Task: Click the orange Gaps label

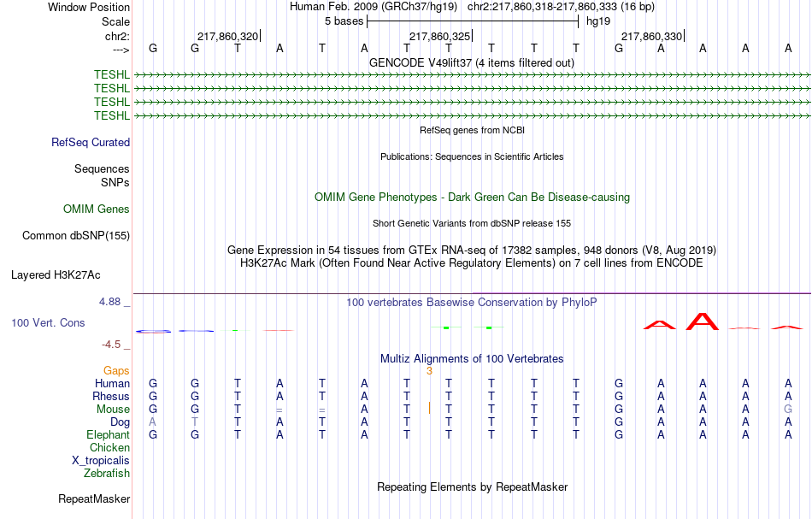Action: [116, 370]
